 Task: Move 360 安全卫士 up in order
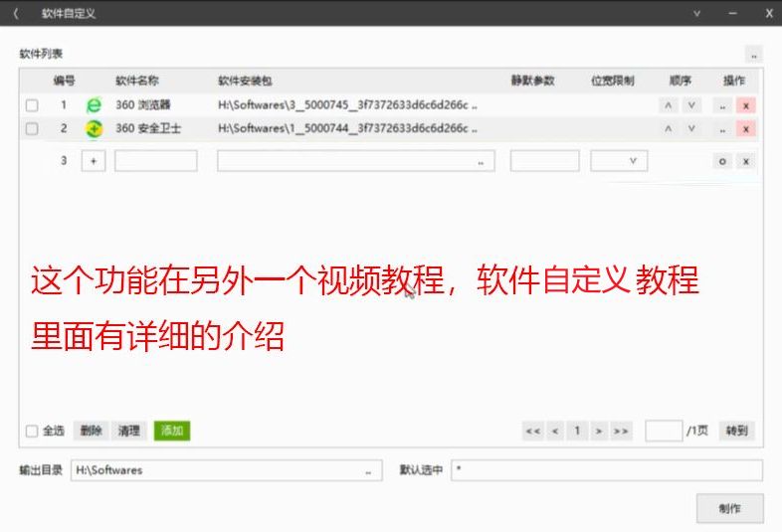tap(668, 128)
